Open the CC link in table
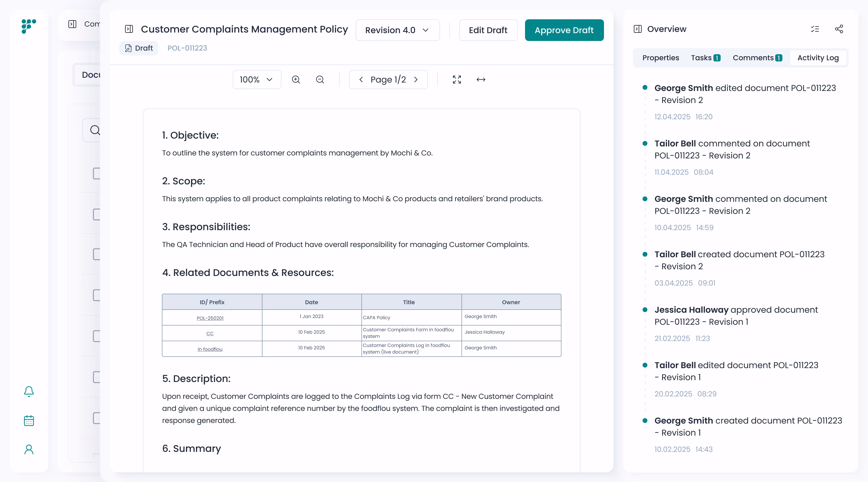The height and width of the screenshot is (482, 868). (x=210, y=333)
